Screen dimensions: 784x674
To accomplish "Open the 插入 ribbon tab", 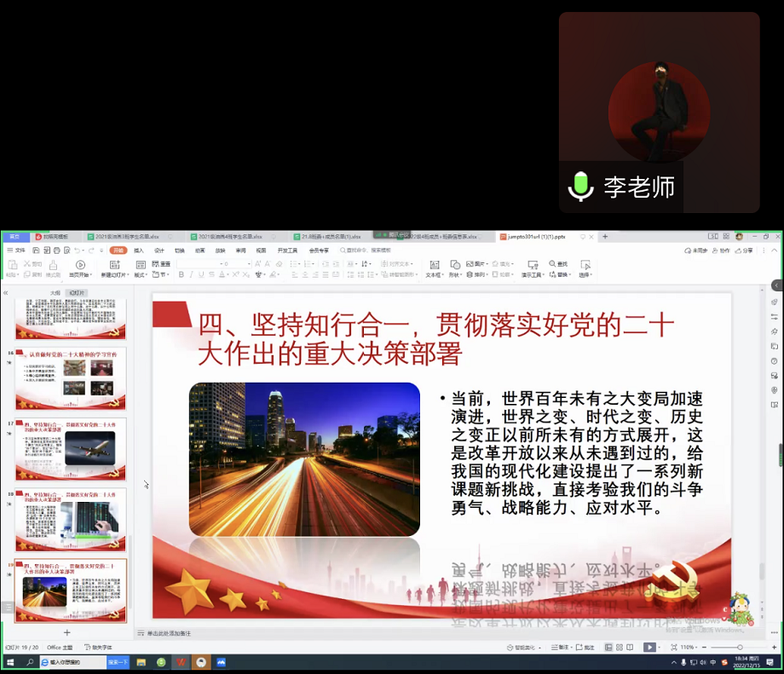I will [x=138, y=251].
